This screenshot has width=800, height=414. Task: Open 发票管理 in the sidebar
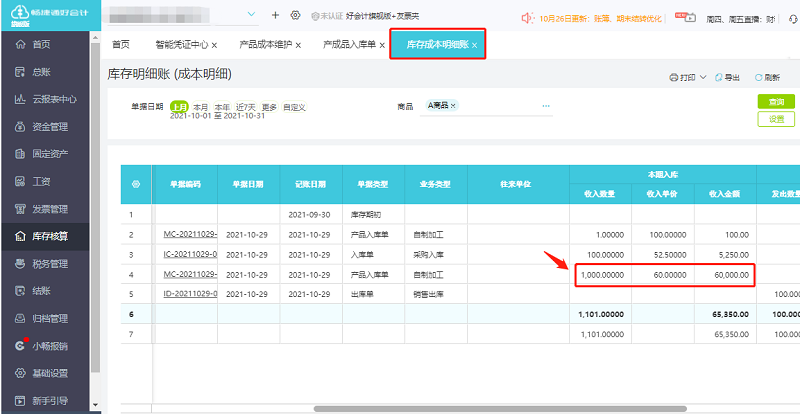pyautogui.click(x=49, y=209)
